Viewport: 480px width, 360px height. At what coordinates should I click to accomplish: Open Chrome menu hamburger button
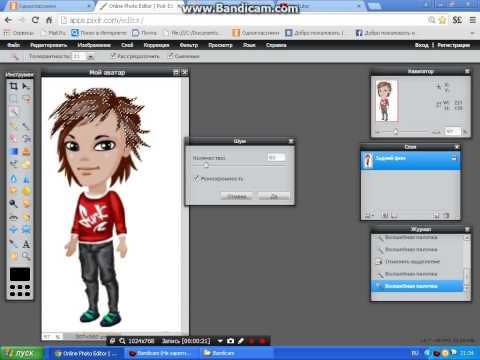point(473,20)
